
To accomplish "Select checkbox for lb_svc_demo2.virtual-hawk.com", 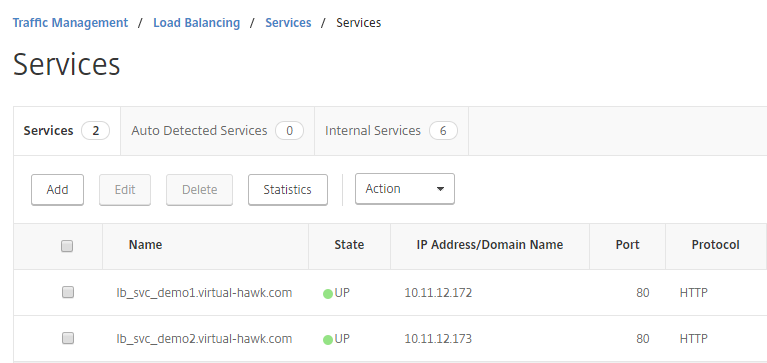I will 68,338.
